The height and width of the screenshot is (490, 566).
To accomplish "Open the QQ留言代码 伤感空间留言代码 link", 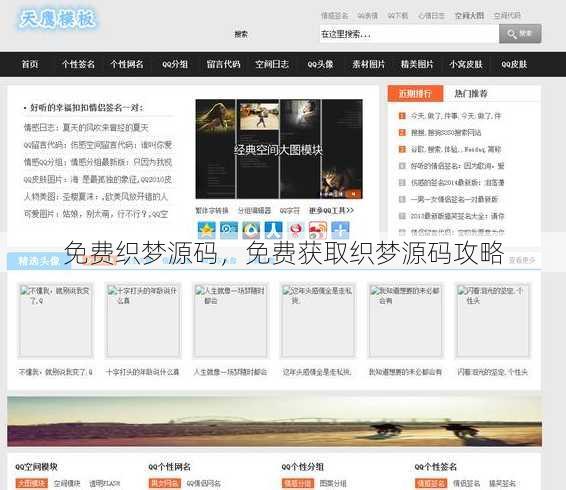I will coord(98,145).
